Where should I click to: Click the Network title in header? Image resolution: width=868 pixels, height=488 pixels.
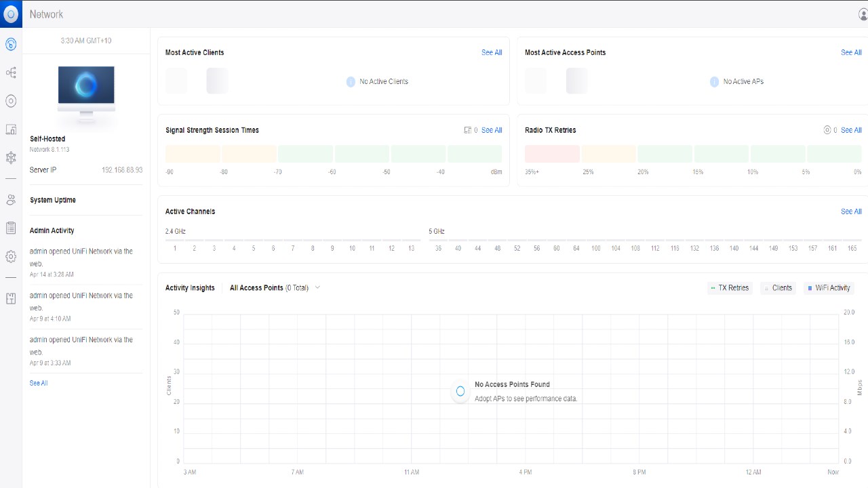tap(46, 14)
